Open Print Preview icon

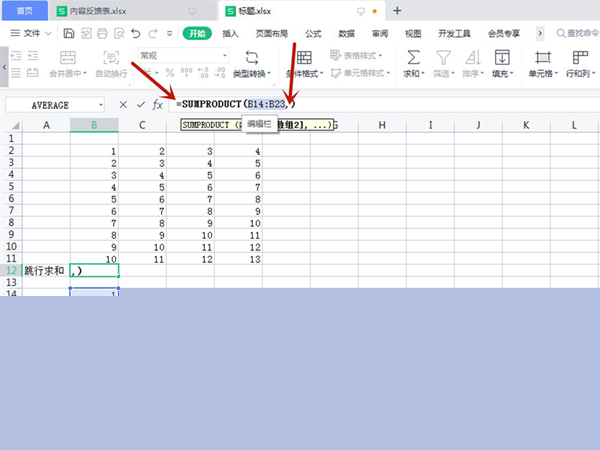coord(119,34)
